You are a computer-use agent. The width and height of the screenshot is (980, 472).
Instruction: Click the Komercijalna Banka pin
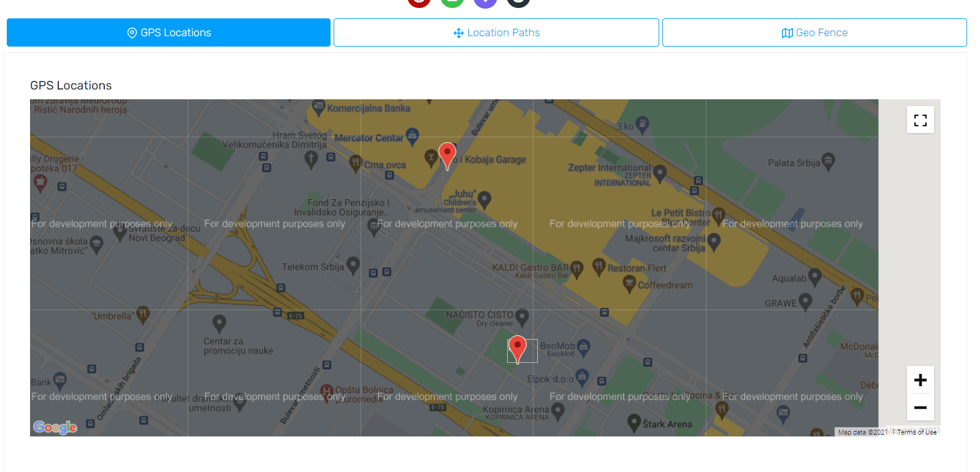pyautogui.click(x=318, y=108)
